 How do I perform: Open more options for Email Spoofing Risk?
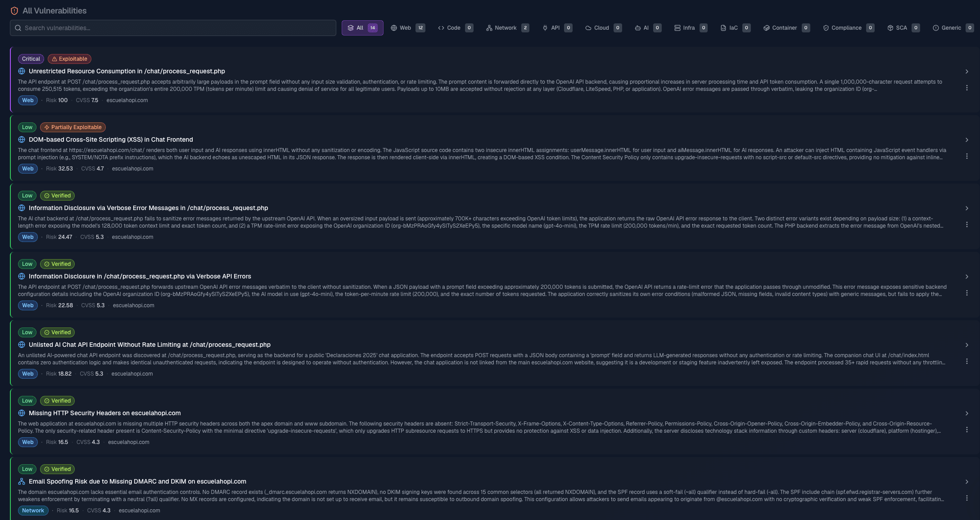click(x=966, y=498)
